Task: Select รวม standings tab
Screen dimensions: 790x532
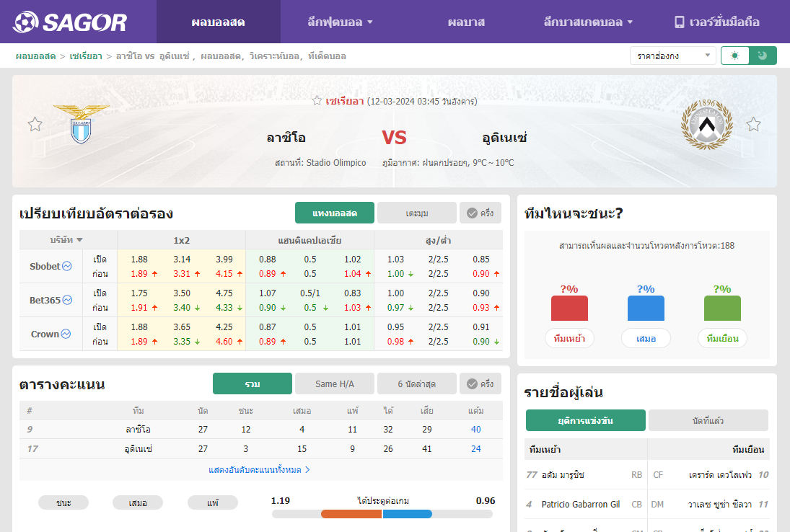Action: point(253,384)
